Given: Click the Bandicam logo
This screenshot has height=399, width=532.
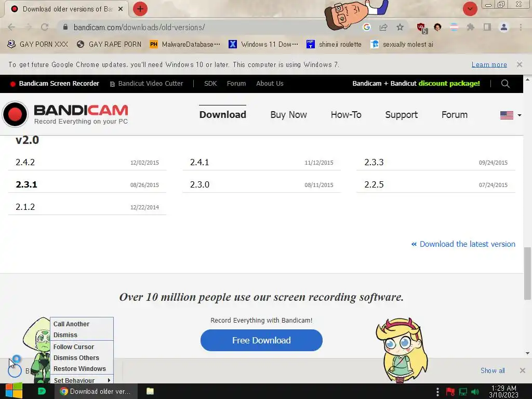Looking at the screenshot, I should click(65, 114).
